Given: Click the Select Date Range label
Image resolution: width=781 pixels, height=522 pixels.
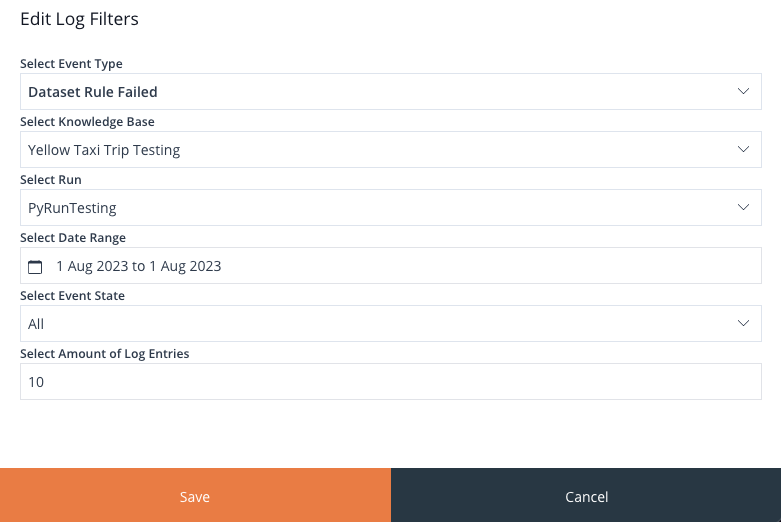Looking at the screenshot, I should click(73, 238).
